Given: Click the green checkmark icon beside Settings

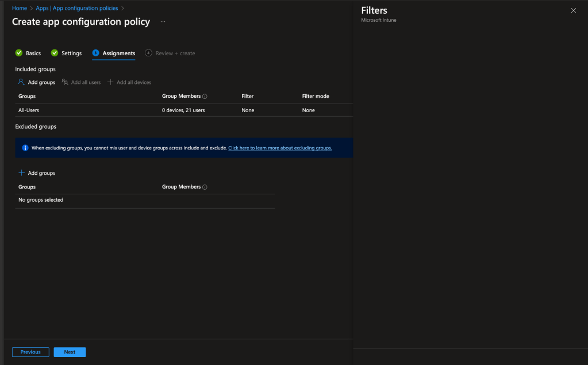Looking at the screenshot, I should (55, 53).
